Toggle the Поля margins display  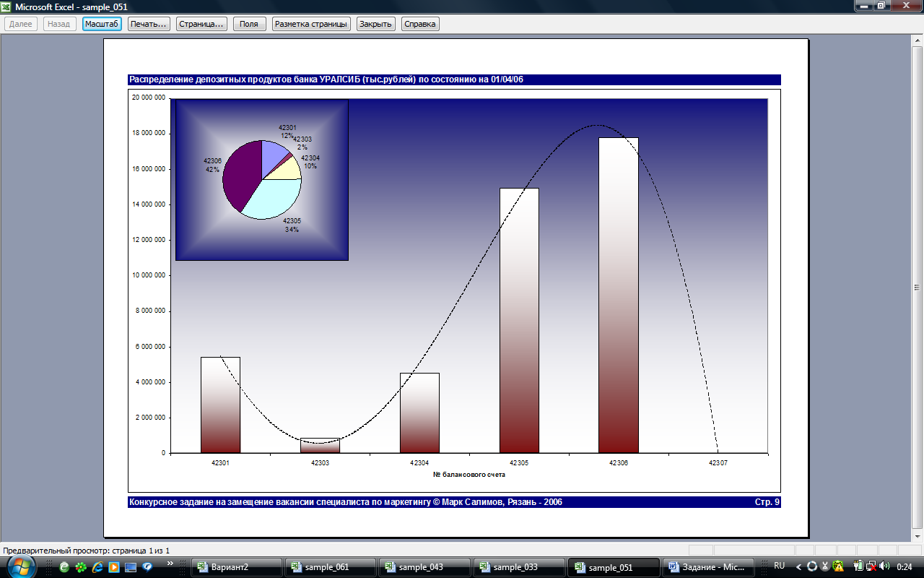(x=249, y=24)
